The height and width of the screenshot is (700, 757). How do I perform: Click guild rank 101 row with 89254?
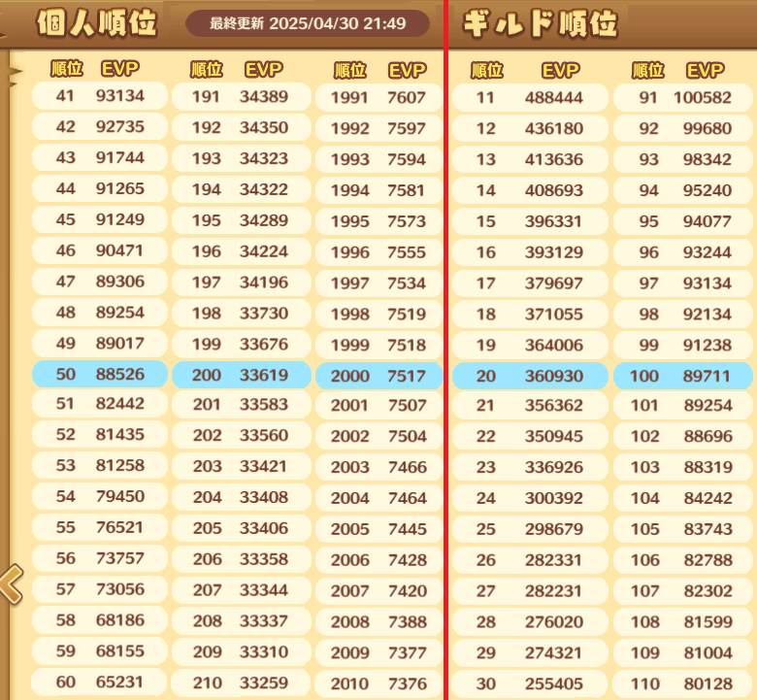(683, 405)
